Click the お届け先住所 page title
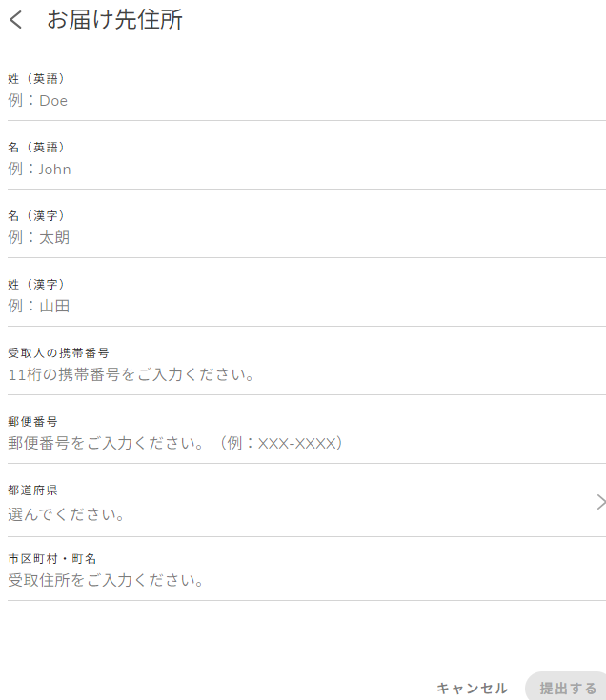606x700 pixels. [x=114, y=20]
